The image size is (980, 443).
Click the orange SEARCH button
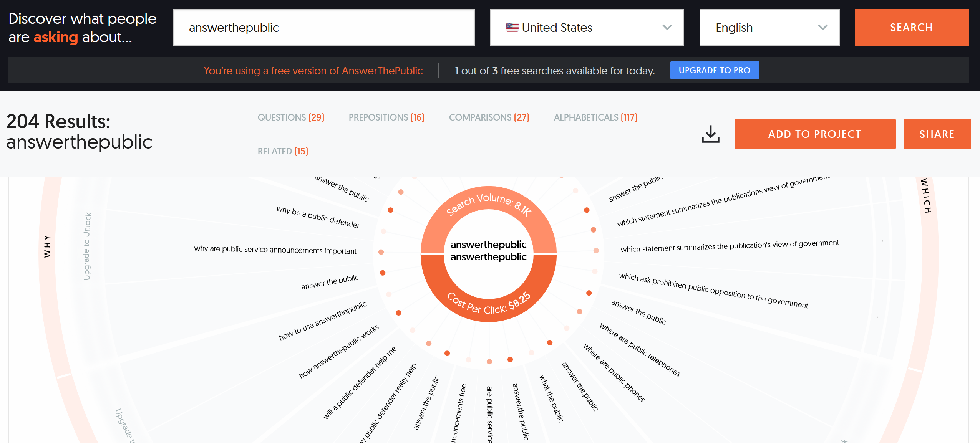[x=912, y=27]
